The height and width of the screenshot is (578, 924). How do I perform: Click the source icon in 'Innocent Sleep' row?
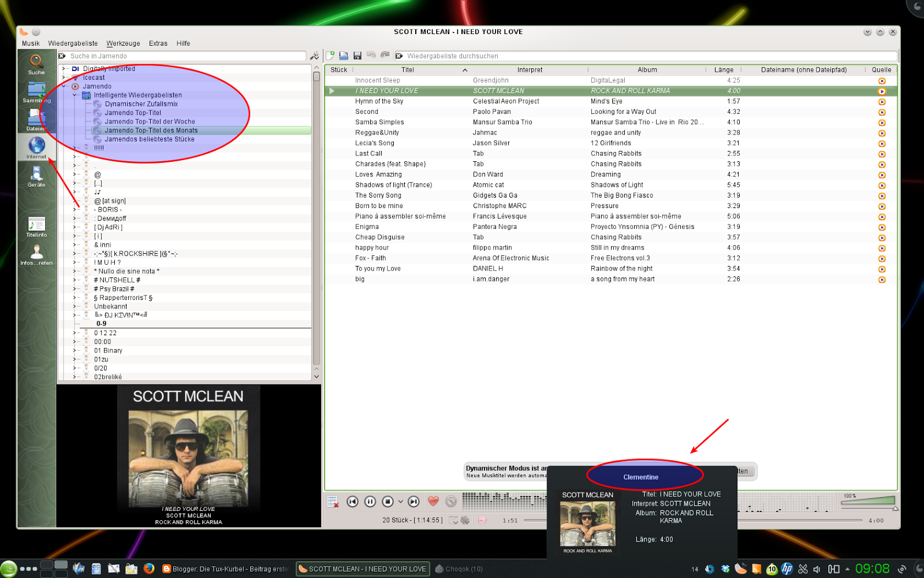882,81
